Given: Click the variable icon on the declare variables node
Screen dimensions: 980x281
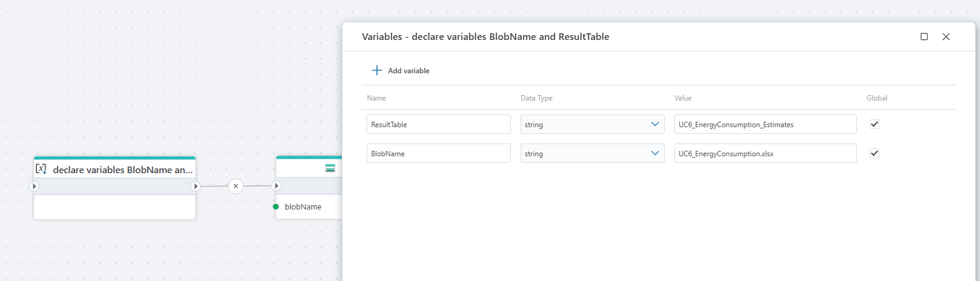Looking at the screenshot, I should pos(41,169).
